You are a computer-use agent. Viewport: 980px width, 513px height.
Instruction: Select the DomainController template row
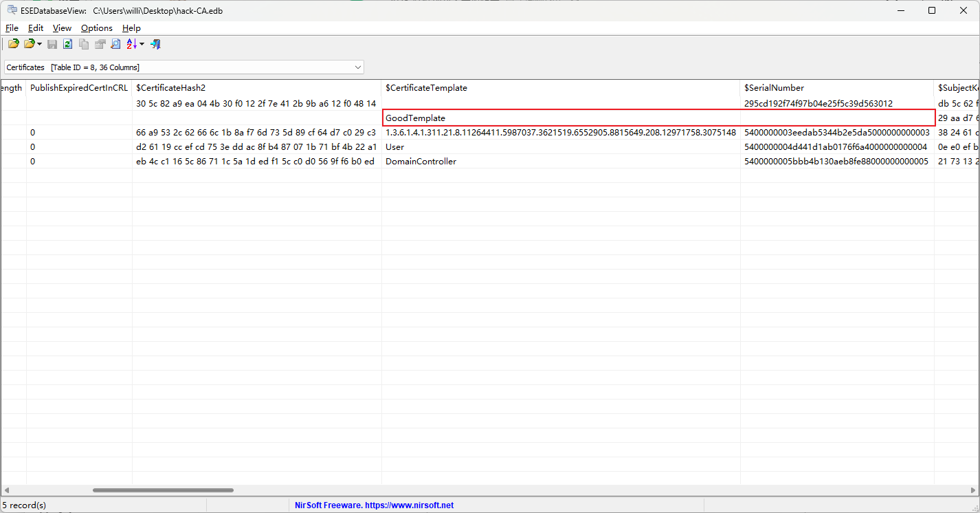[x=421, y=162]
